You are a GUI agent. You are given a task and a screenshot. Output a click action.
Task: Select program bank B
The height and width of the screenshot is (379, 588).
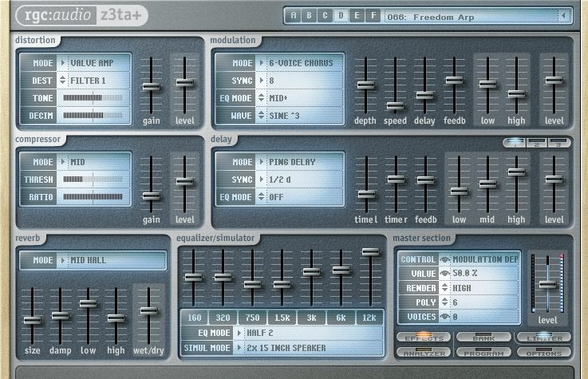(x=309, y=16)
